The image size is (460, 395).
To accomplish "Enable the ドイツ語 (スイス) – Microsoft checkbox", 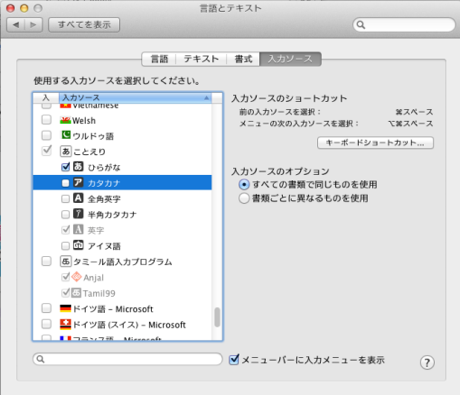I will tap(46, 324).
